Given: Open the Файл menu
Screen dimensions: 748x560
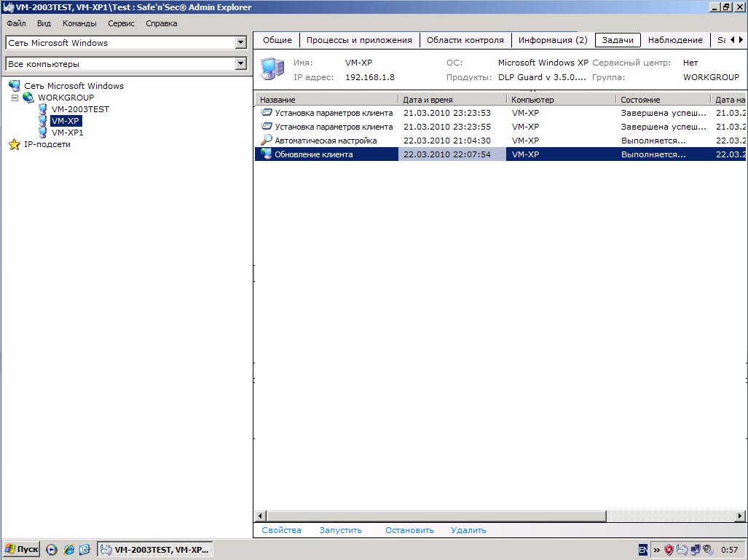Looking at the screenshot, I should 17,23.
